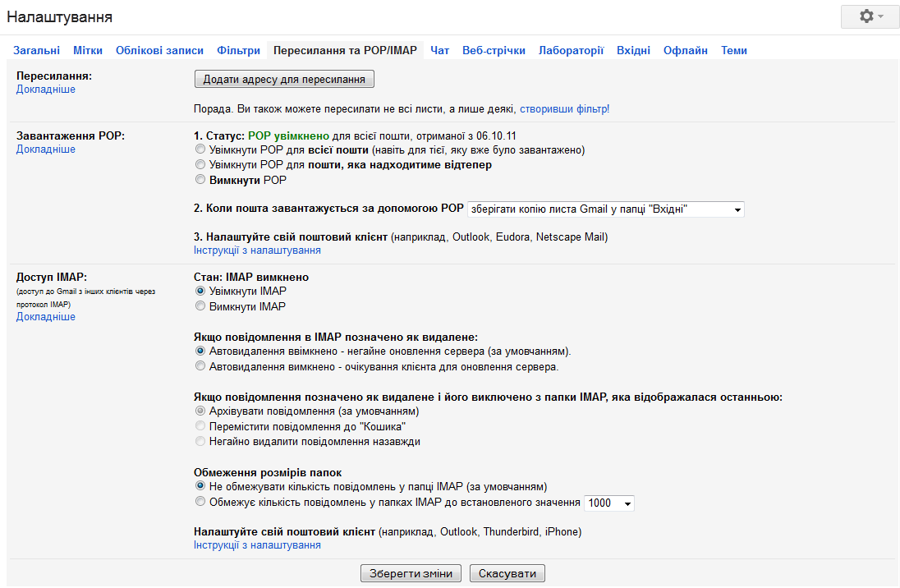Go to 'Облікові записи' tab
Image resolution: width=900 pixels, height=588 pixels.
click(159, 51)
